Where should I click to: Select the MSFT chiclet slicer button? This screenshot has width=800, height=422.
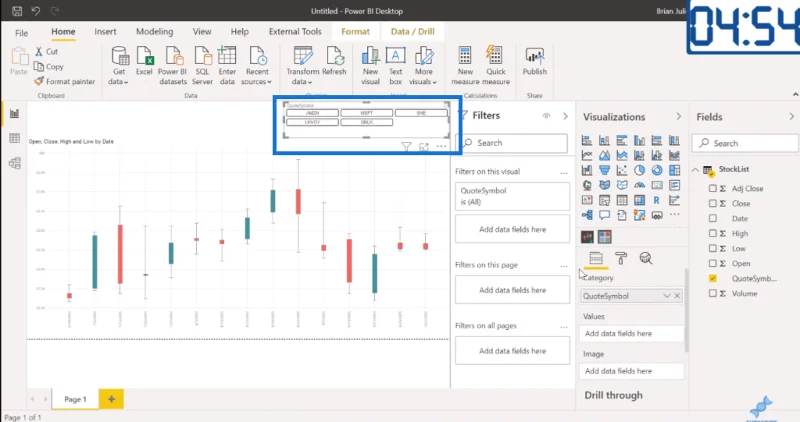coord(366,113)
